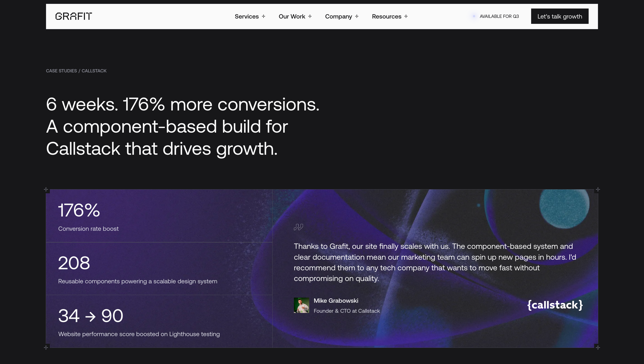Click the 34 → 90 statistic

coord(91,315)
